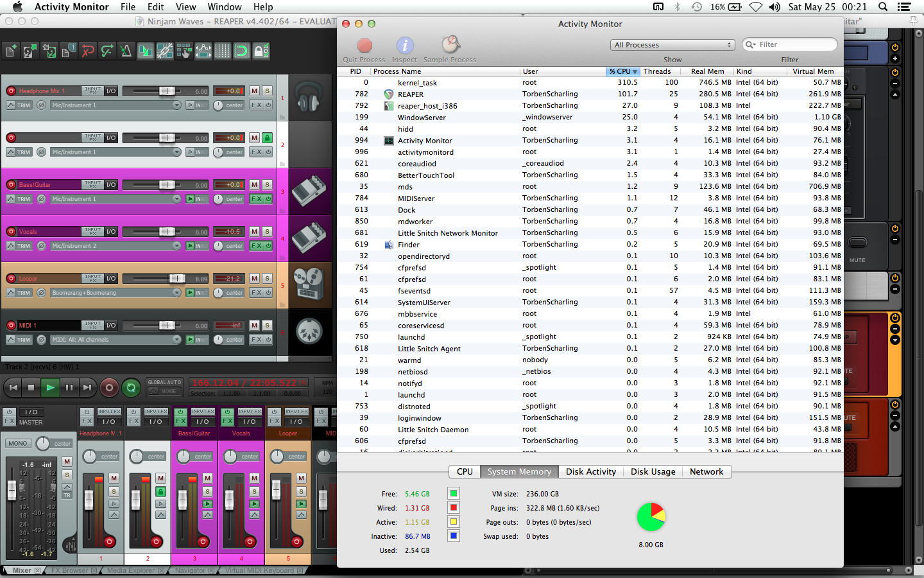Toggle repeat loop button in REAPER transport
This screenshot has width=924, height=578.
131,387
